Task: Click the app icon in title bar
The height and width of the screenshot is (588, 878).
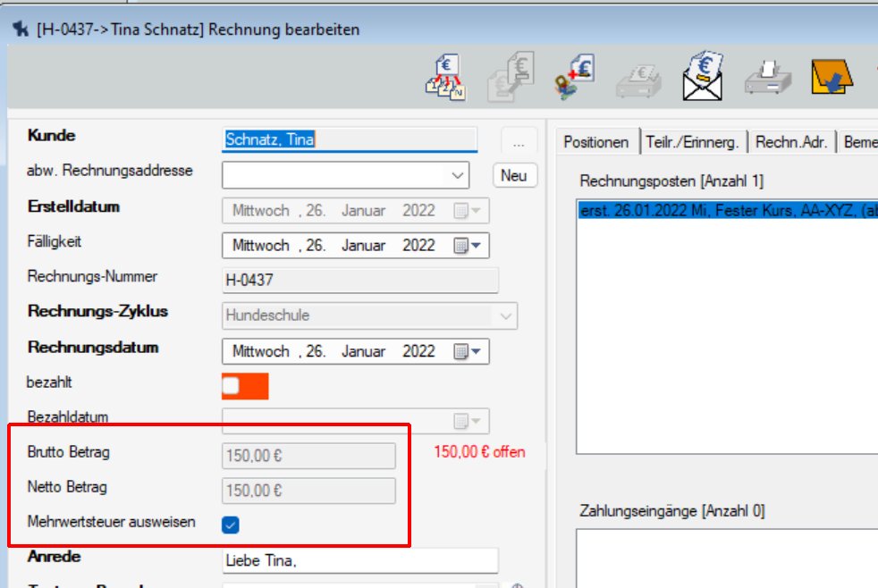Action: point(21,29)
